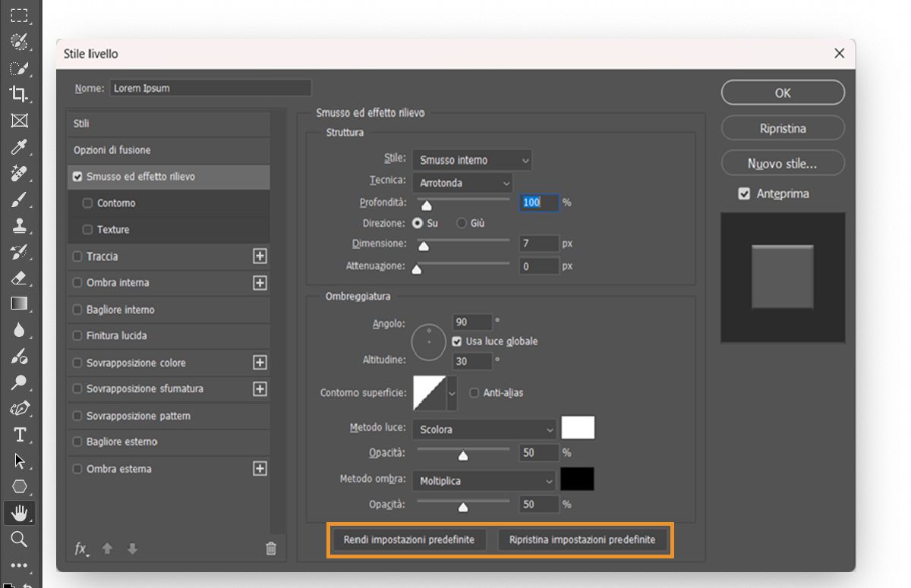Click the Nuovo stile button
Image resolution: width=911 pixels, height=588 pixels.
[x=783, y=163]
